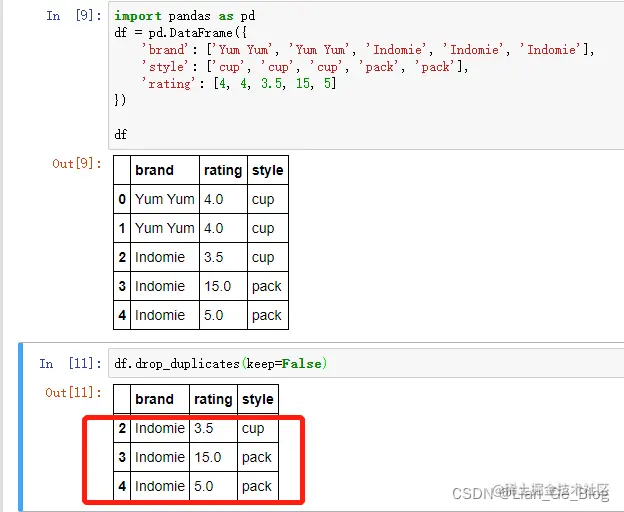
Task: Click 'style' header in Out[11] table
Action: point(258,399)
